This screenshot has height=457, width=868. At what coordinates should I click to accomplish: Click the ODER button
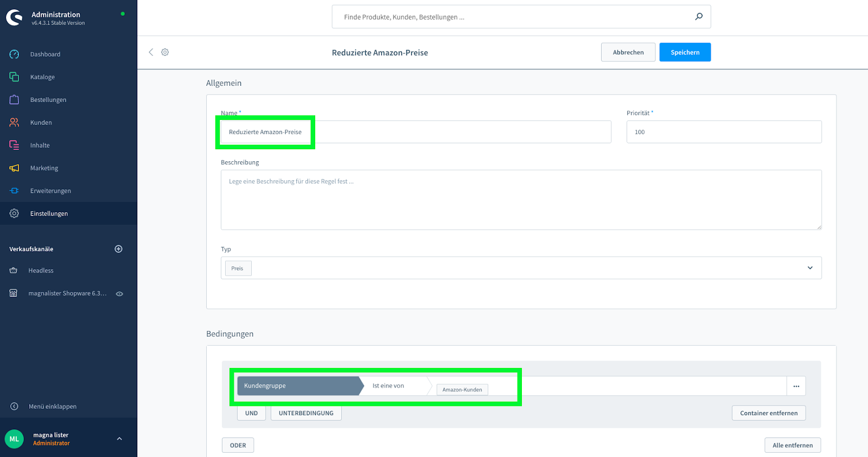coord(238,445)
